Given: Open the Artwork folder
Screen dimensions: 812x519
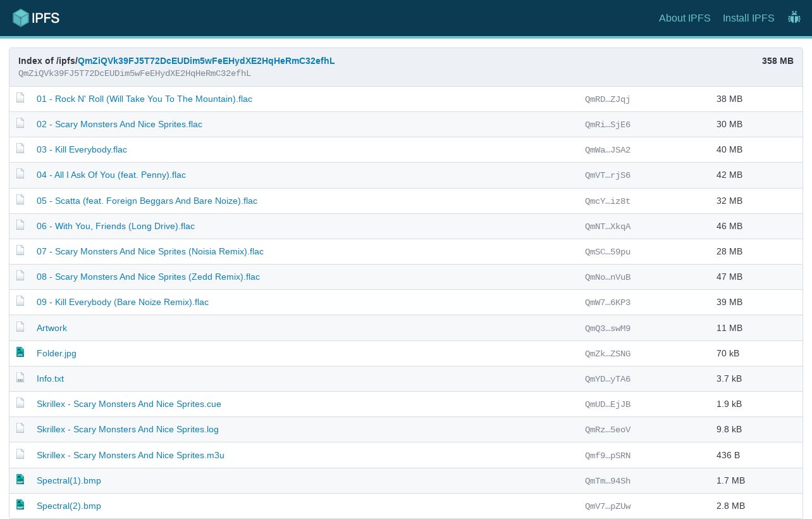Looking at the screenshot, I should 52,328.
